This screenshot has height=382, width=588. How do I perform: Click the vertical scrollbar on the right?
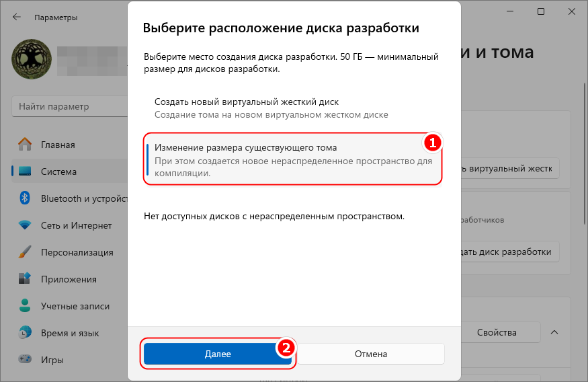coord(585,154)
